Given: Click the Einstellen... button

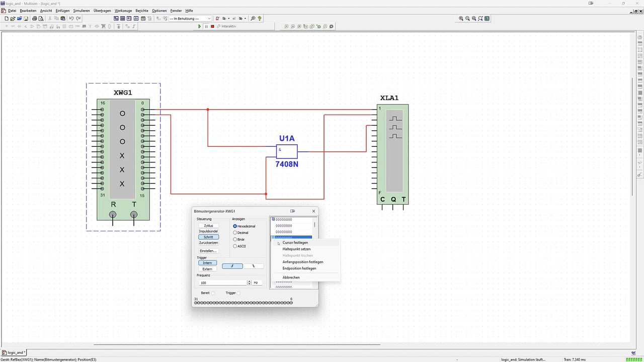Looking at the screenshot, I should click(x=208, y=251).
